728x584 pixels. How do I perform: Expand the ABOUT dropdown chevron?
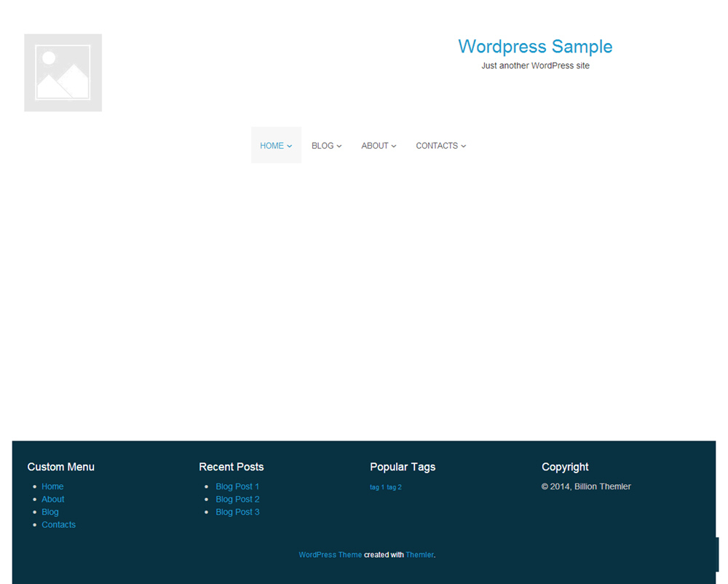(x=394, y=146)
